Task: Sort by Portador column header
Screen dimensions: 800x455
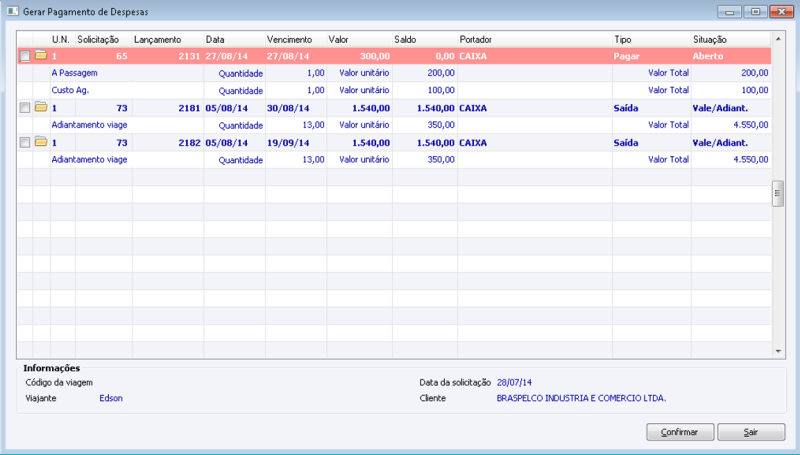Action: click(535, 39)
